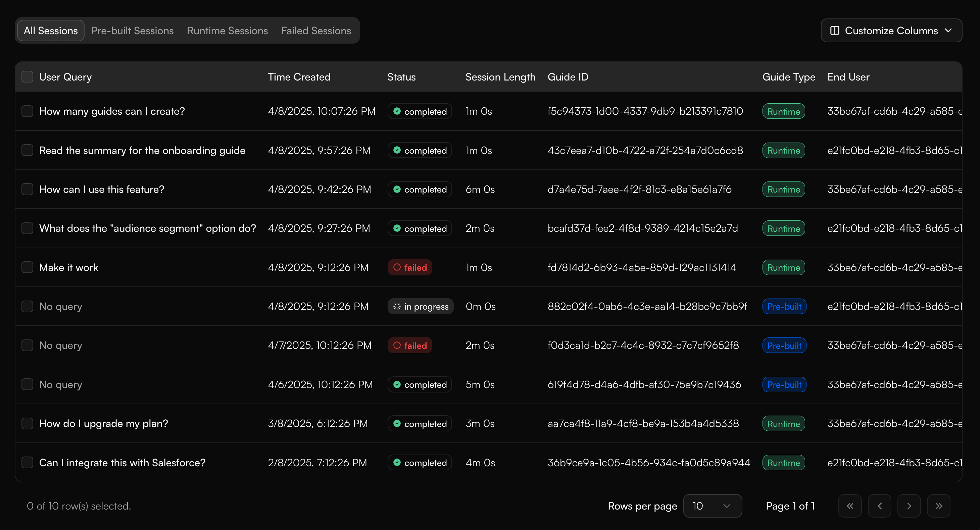980x530 pixels.
Task: Click the in progress status badge
Action: pyautogui.click(x=421, y=307)
